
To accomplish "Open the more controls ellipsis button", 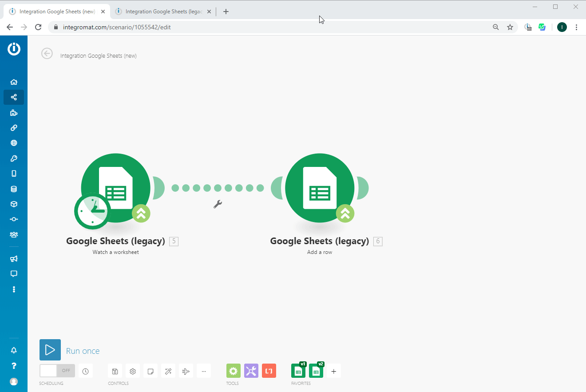I will [204, 371].
